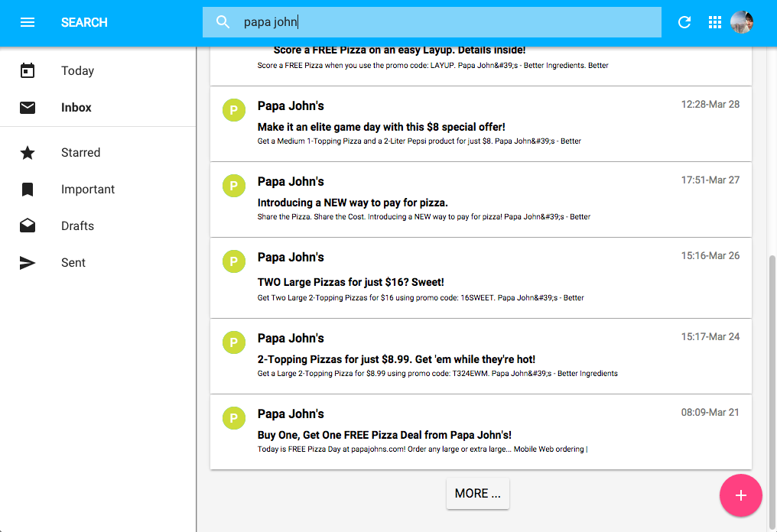
Task: Open 'Score a FREE Pizza on an easy Layup' email
Action: click(x=481, y=66)
